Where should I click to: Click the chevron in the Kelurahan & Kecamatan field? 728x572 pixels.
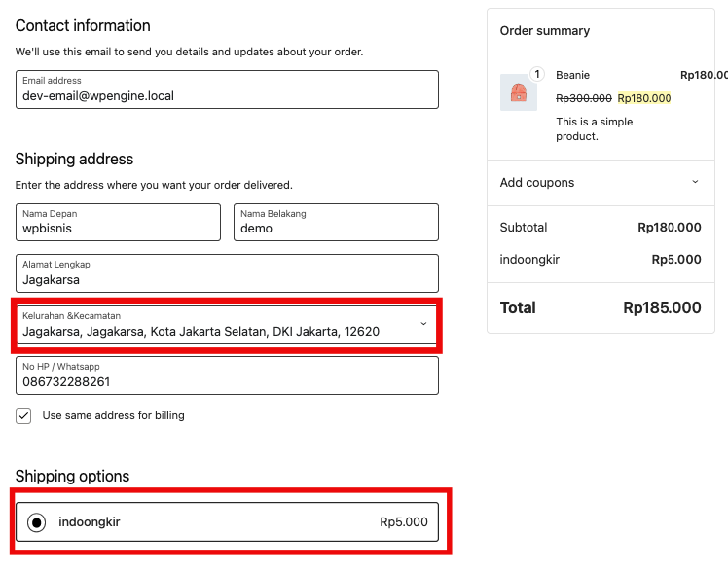[x=423, y=324]
